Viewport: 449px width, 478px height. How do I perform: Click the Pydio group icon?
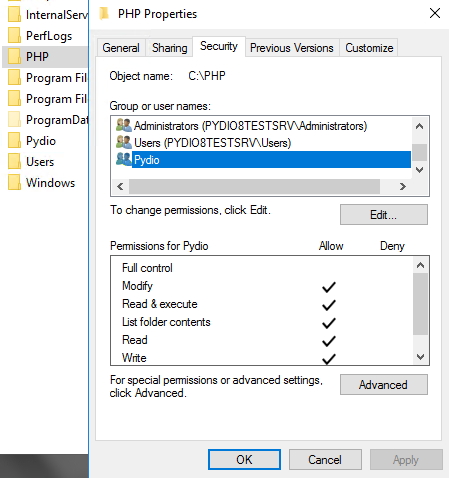pyautogui.click(x=124, y=159)
